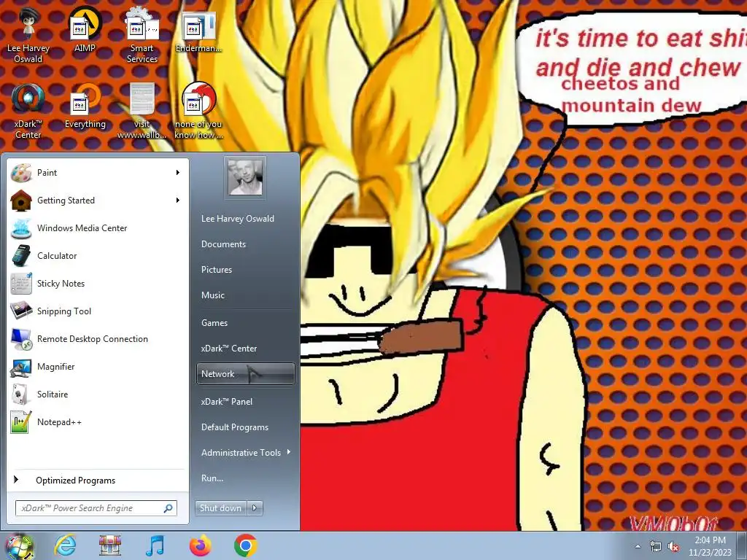Open the Enderman desktop shortcut

(x=198, y=31)
